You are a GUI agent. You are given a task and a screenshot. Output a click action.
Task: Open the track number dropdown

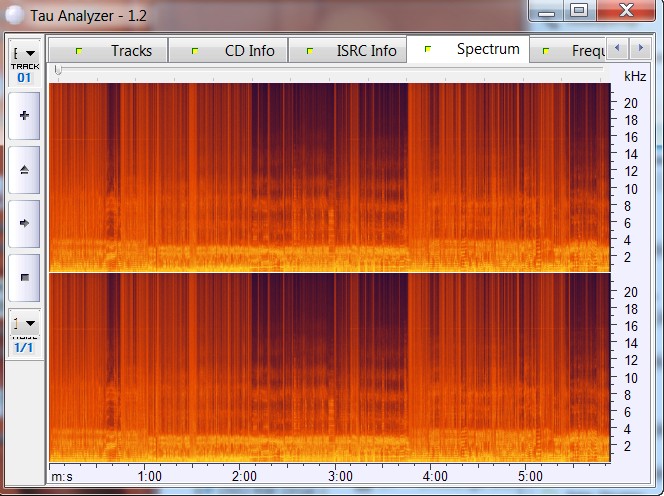click(x=24, y=53)
